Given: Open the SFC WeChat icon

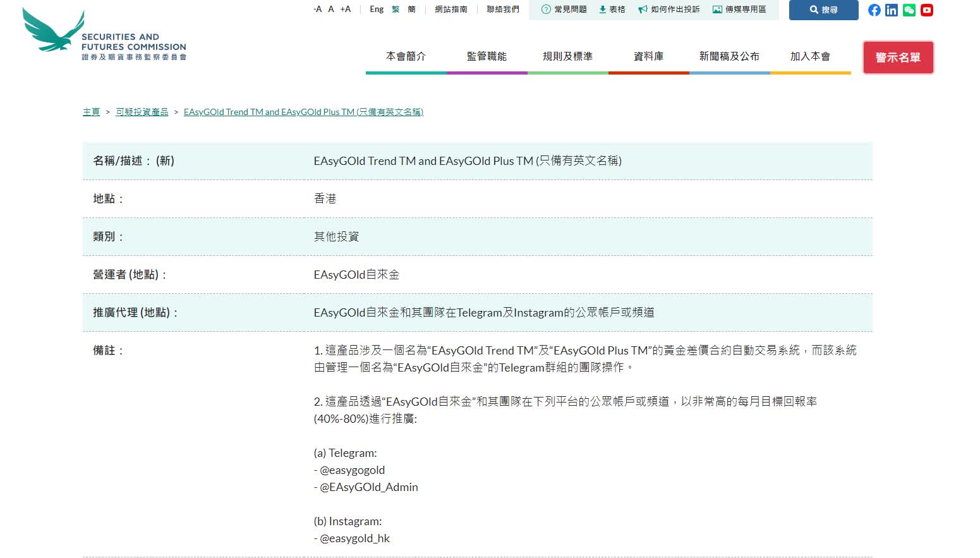Looking at the screenshot, I should click(909, 10).
